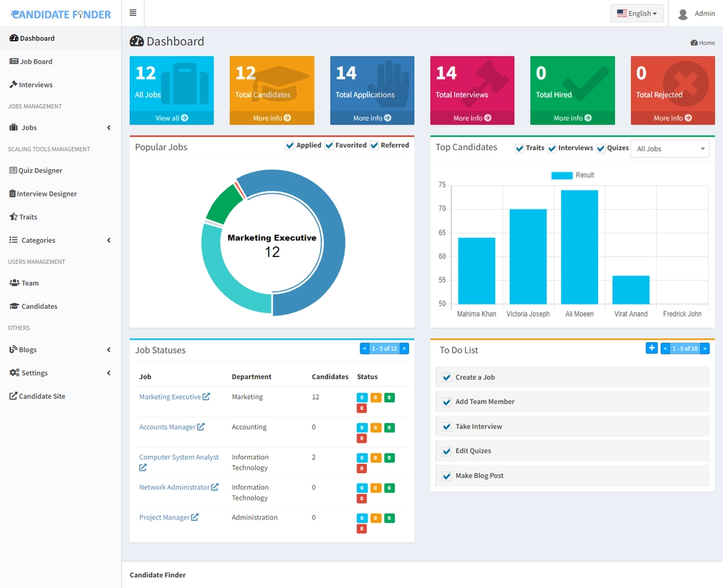Open external link icon beside Project Manager
Image resolution: width=723 pixels, height=588 pixels.
pyautogui.click(x=195, y=517)
